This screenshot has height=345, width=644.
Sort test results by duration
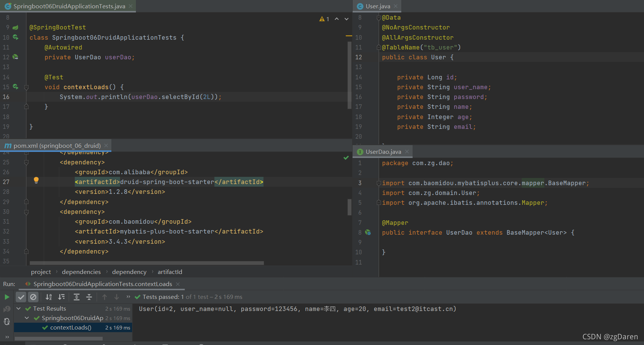(61, 297)
